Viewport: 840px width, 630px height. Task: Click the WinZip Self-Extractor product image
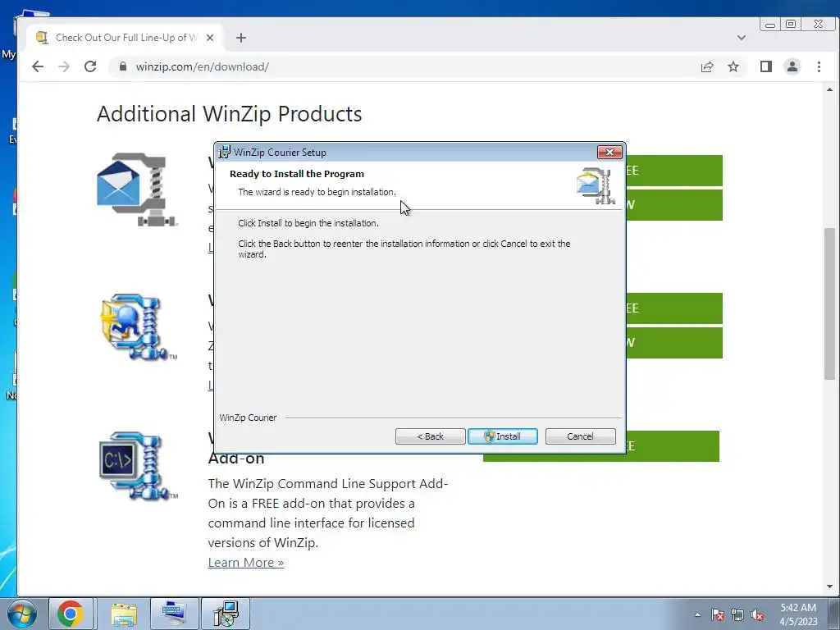[138, 326]
